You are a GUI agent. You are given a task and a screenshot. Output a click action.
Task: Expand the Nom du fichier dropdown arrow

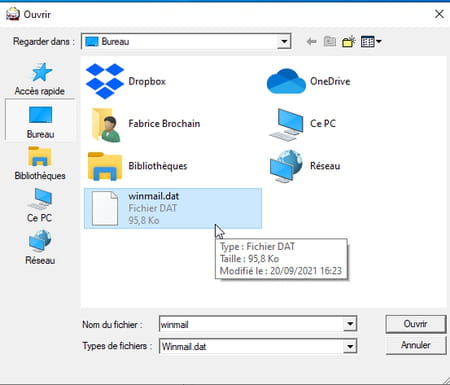350,324
